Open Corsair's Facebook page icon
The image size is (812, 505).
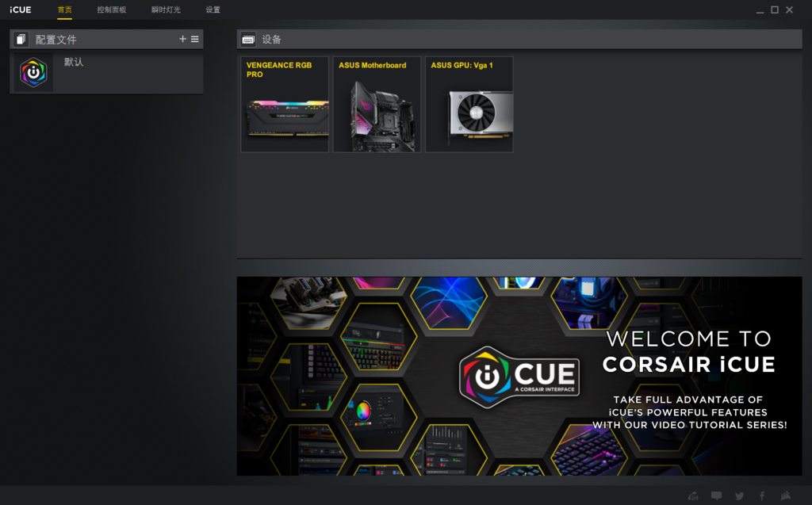tap(762, 495)
